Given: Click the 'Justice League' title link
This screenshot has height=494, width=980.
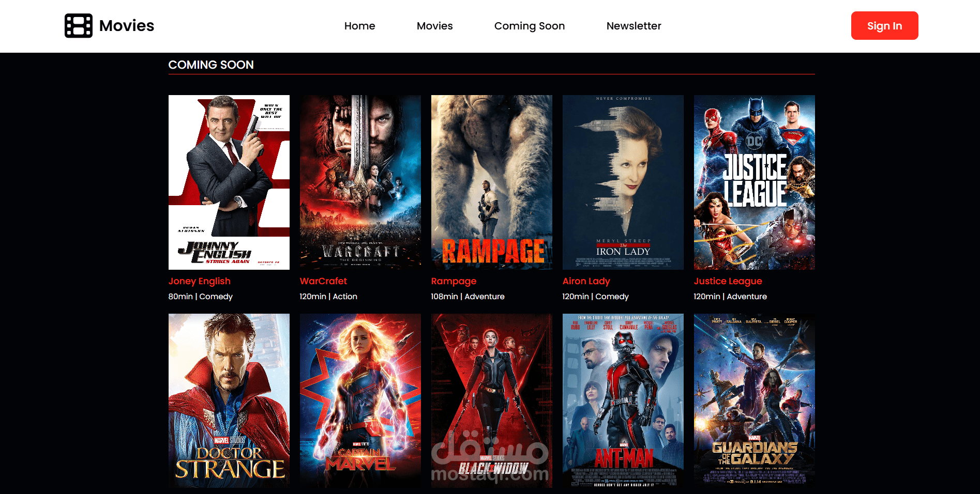Looking at the screenshot, I should tap(728, 281).
